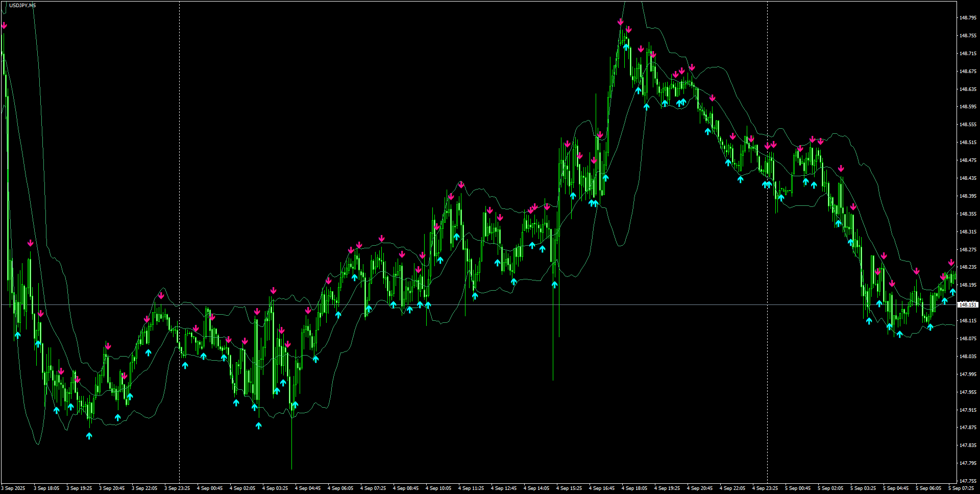Click the blue up arrow near the 5 Sep 00:45 candles

[805, 181]
